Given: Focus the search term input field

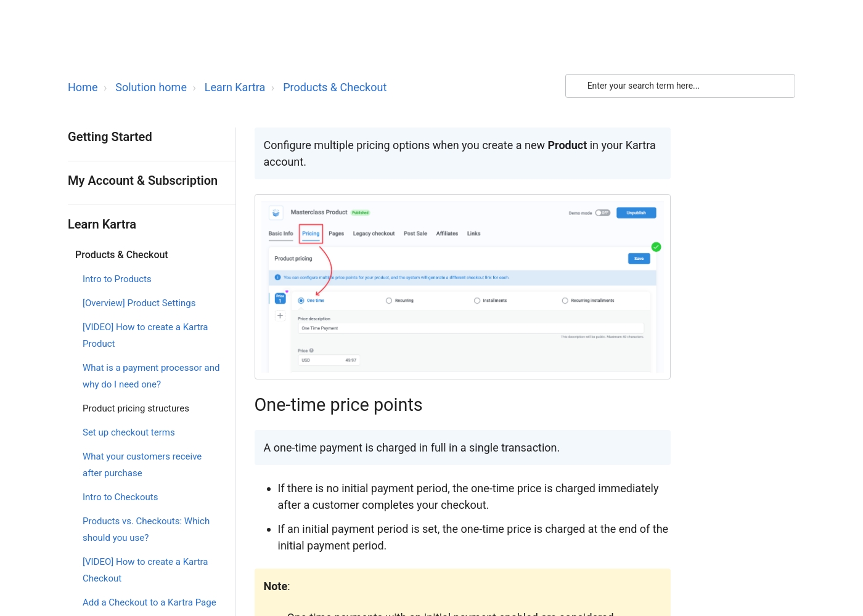Looking at the screenshot, I should [x=680, y=86].
